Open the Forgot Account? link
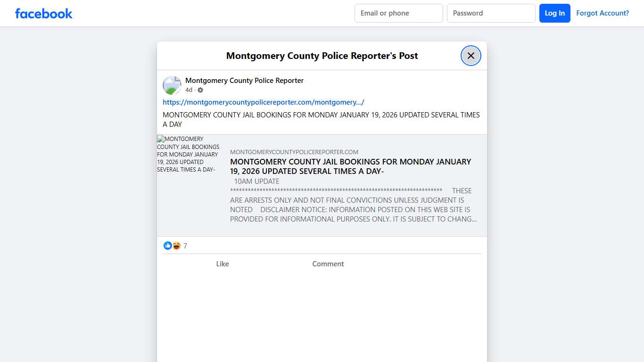644x362 pixels. 603,13
